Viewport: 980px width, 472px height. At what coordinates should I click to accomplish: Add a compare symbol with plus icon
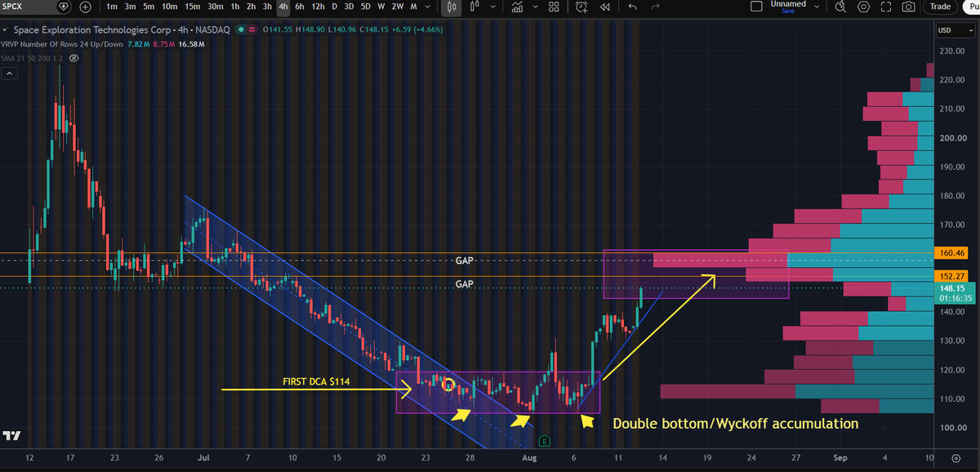point(85,7)
